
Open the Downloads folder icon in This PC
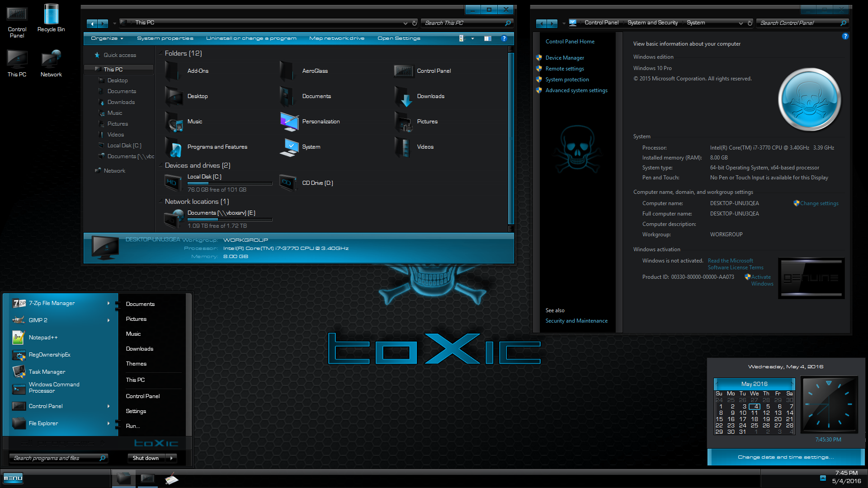pos(403,96)
